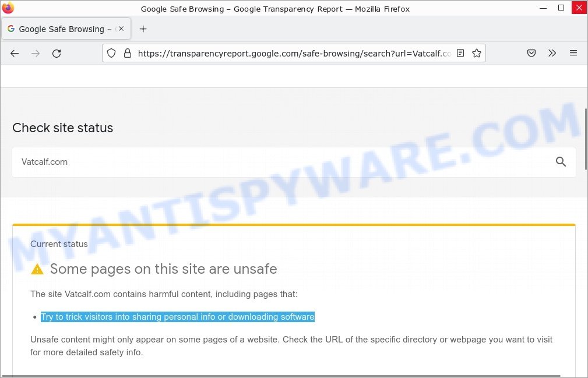Viewport: 588px width, 378px height.
Task: Bookmark this page with the star
Action: (x=477, y=53)
